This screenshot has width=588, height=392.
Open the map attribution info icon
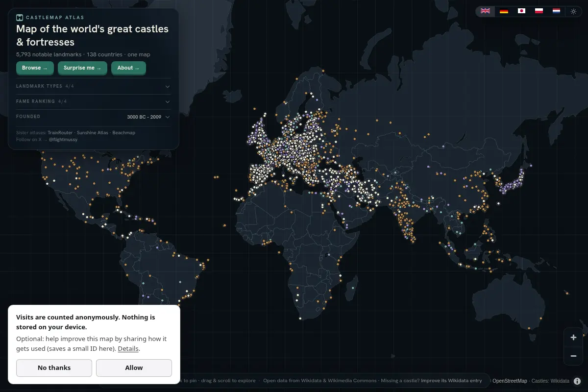577,381
